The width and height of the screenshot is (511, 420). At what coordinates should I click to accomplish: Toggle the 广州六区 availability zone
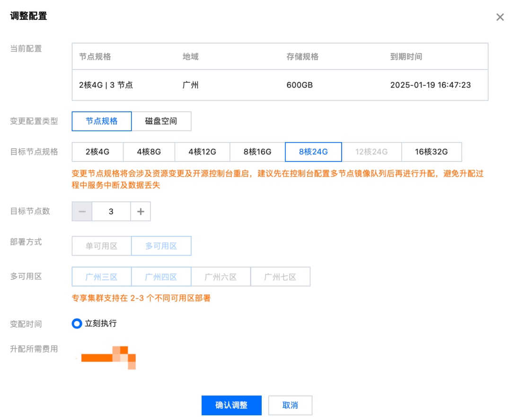click(x=221, y=277)
